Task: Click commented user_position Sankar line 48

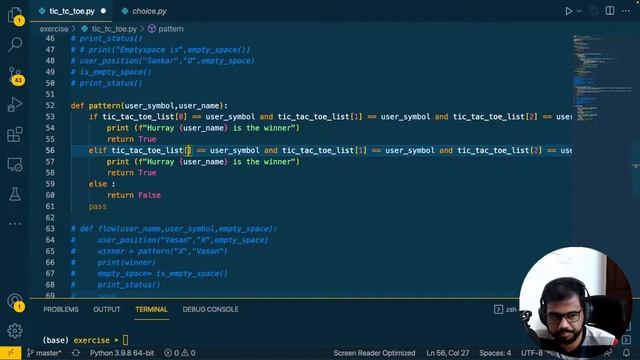Action: pyautogui.click(x=162, y=61)
